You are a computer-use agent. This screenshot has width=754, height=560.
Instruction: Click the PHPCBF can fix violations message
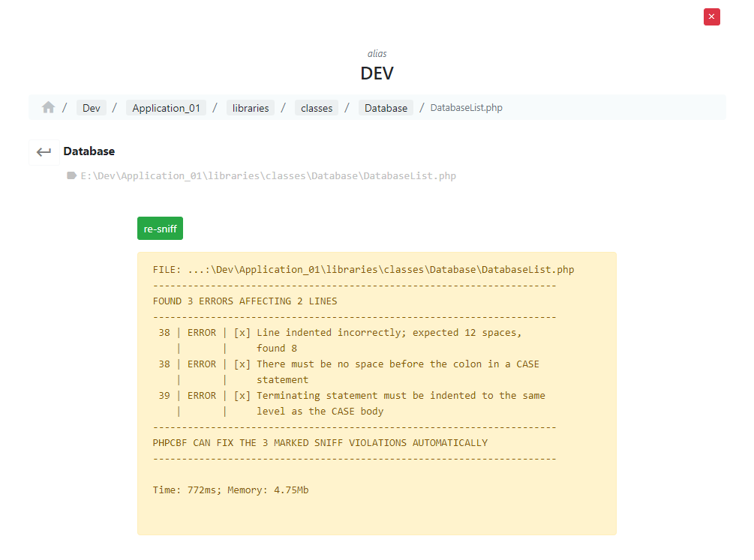pos(320,442)
